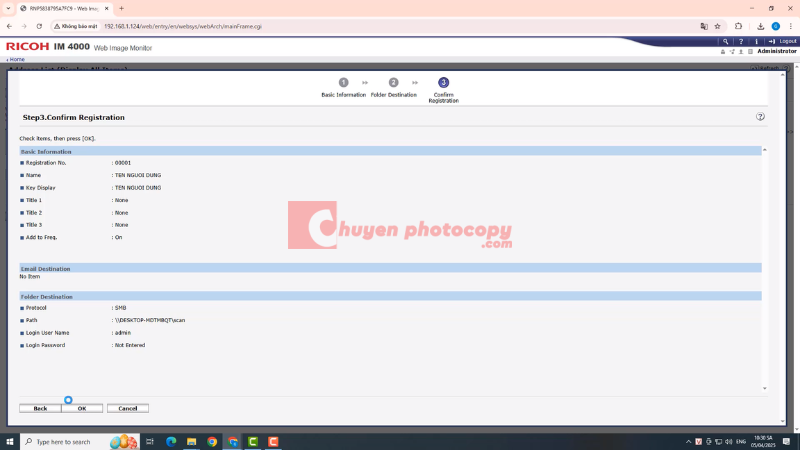Open browser extensions puzzle icon
Image resolution: width=800 pixels, height=450 pixels.
click(738, 27)
